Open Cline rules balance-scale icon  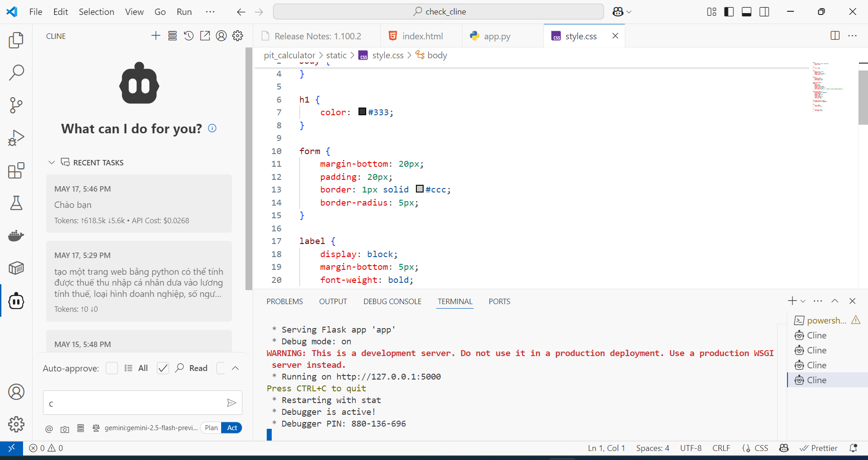click(x=96, y=428)
